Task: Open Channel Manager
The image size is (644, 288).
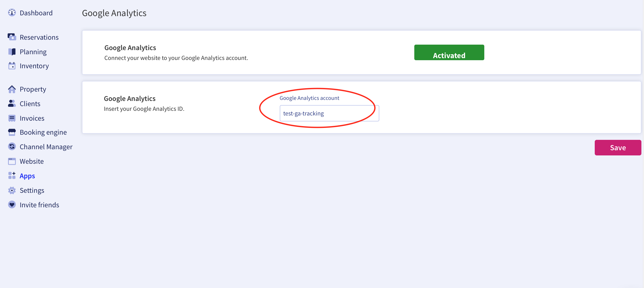Action: [46, 147]
